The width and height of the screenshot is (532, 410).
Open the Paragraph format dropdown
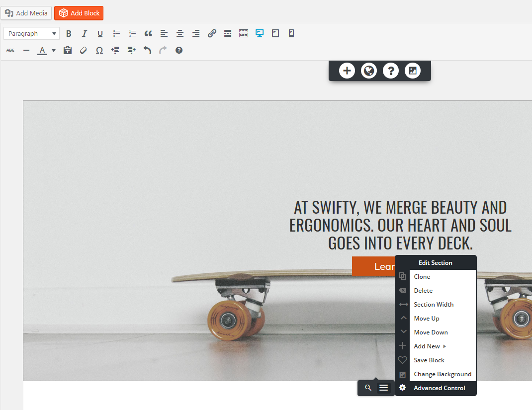click(x=31, y=34)
